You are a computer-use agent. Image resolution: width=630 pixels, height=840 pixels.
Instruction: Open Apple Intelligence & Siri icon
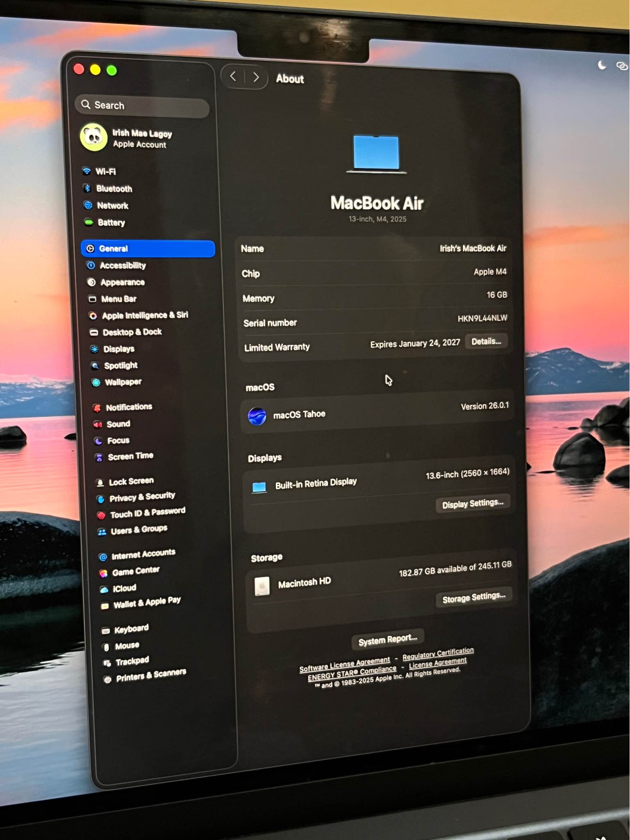(93, 315)
